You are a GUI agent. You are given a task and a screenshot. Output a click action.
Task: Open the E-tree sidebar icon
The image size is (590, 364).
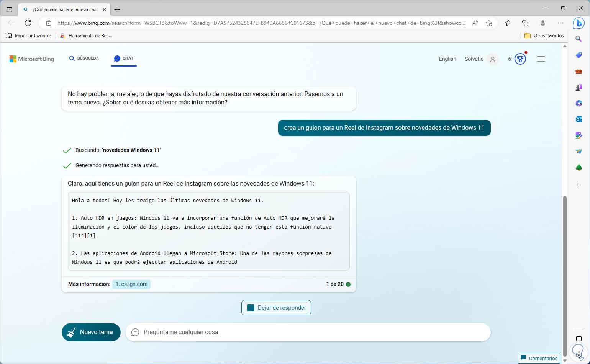579,168
